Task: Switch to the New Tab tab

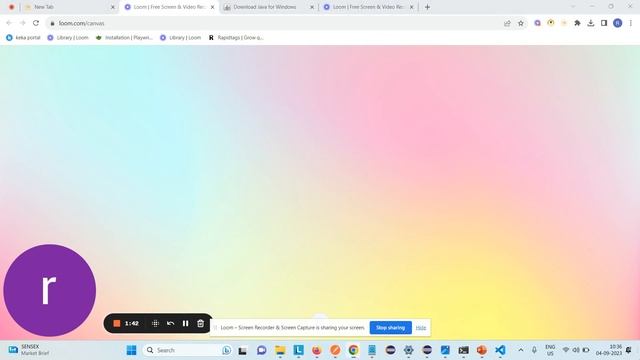Action: point(69,7)
